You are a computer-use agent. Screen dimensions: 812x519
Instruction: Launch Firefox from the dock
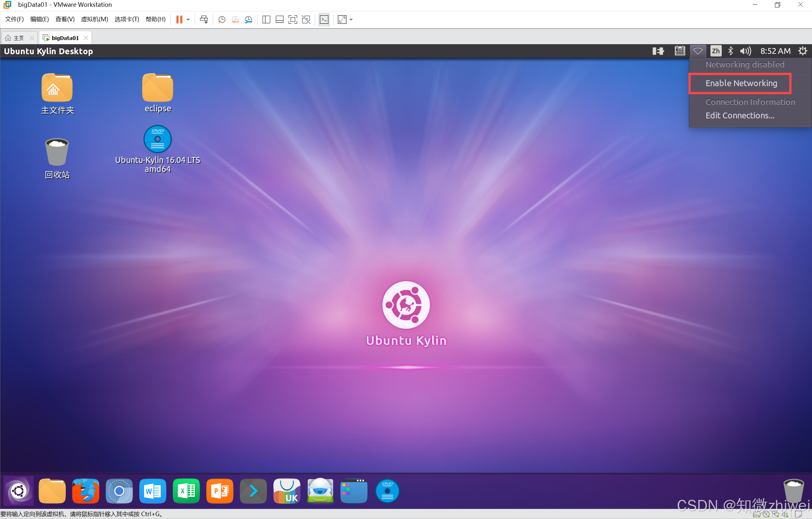[86, 491]
